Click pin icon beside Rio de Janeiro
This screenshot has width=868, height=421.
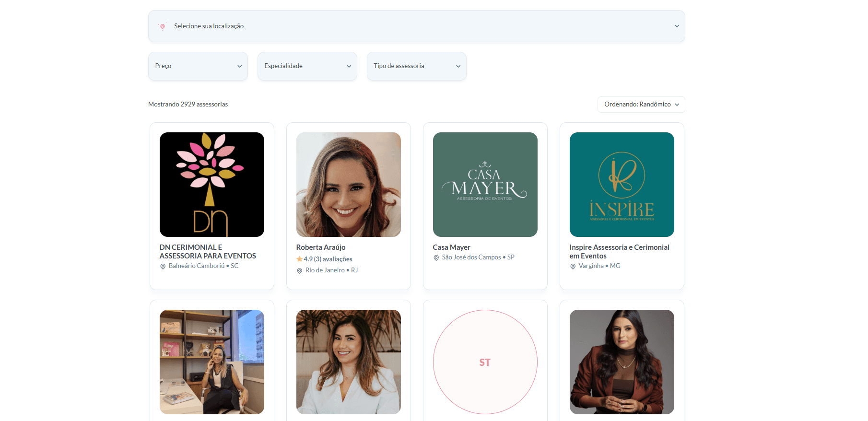(300, 271)
